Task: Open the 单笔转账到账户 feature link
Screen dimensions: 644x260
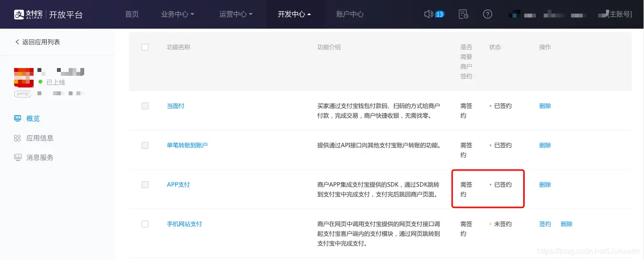Action: pyautogui.click(x=187, y=145)
